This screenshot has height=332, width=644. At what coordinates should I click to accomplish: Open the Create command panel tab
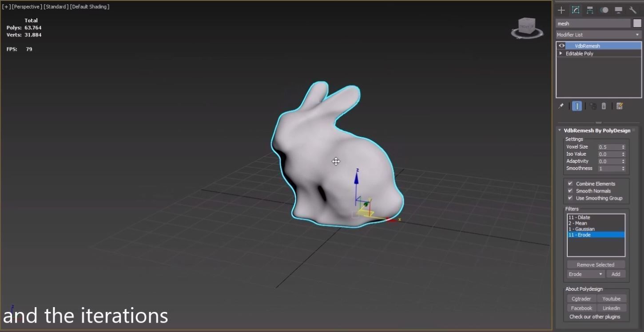(x=561, y=10)
